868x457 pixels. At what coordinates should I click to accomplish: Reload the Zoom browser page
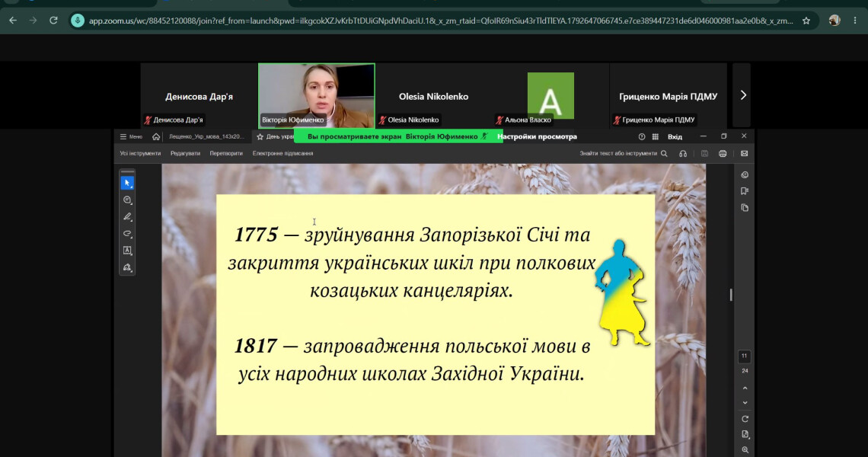tap(53, 21)
